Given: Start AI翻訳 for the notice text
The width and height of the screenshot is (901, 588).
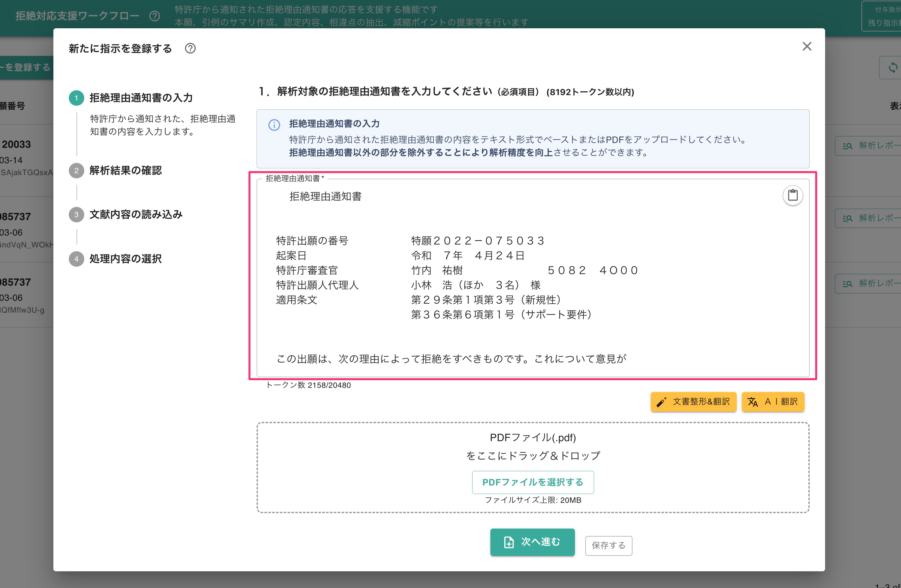Looking at the screenshot, I should tap(773, 402).
